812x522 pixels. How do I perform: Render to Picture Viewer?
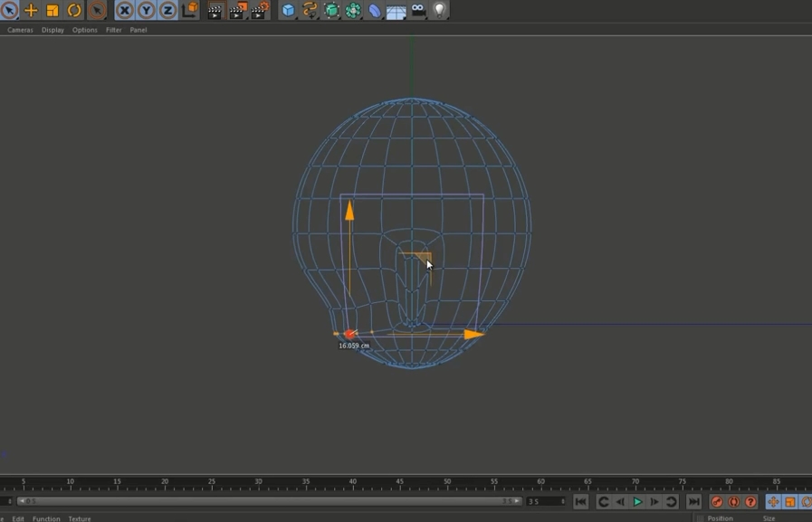(x=237, y=10)
